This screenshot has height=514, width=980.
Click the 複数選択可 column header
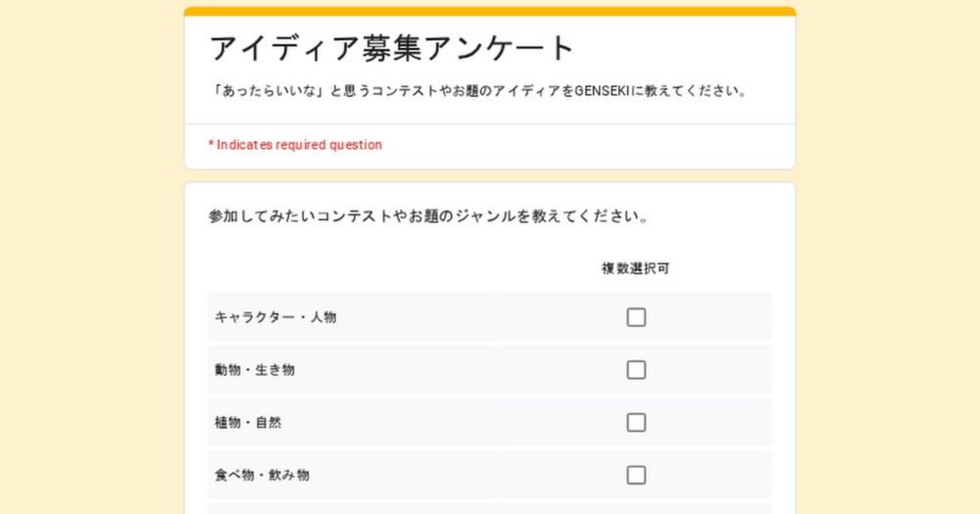636,268
